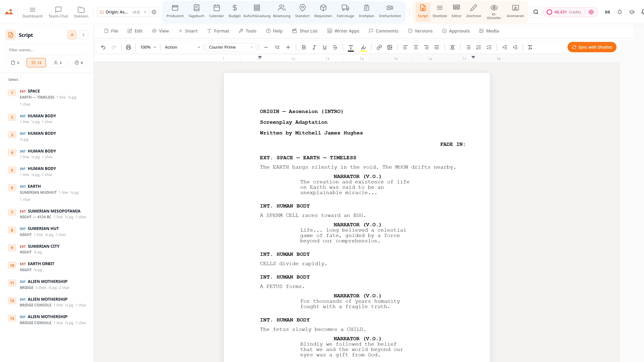
Task: Open the Drehplan schedule module
Action: coord(366,11)
